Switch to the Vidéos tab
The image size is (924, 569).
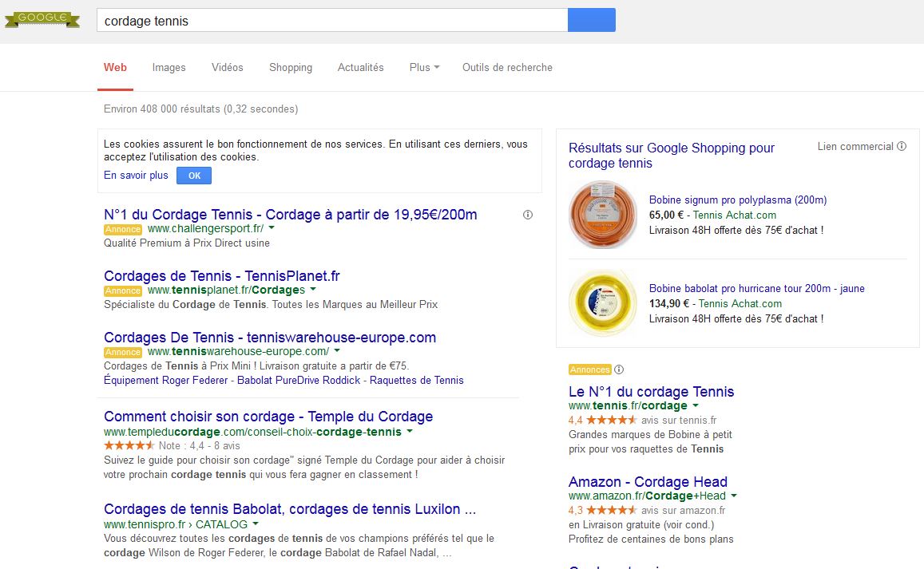228,68
